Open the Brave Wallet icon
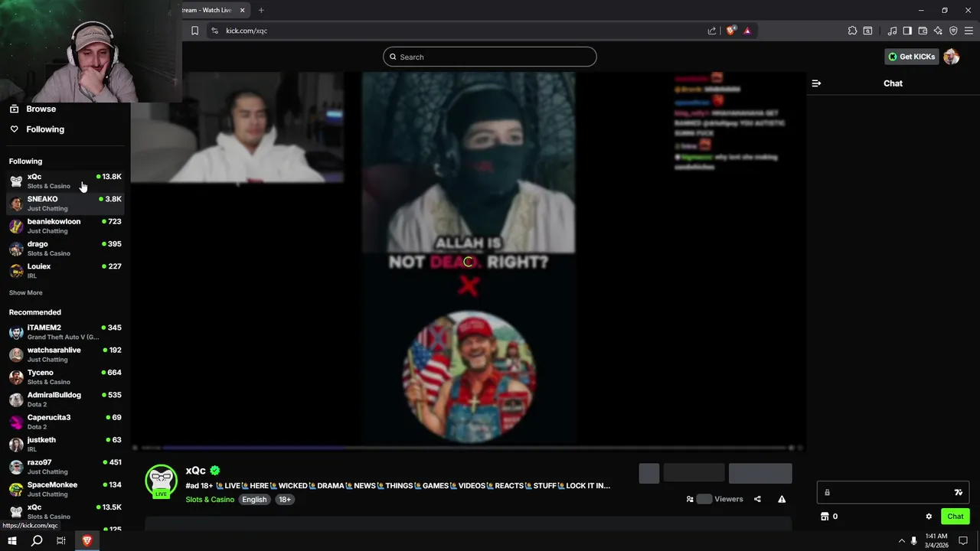 pos(923,31)
